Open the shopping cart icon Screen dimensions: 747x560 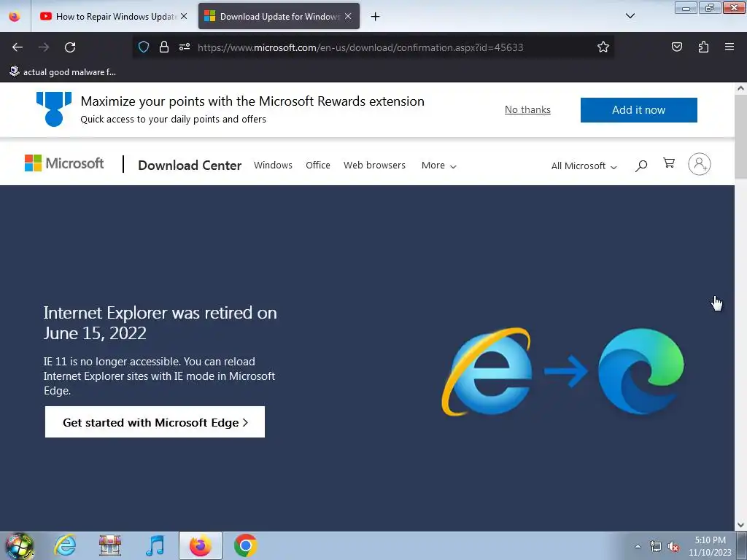669,163
